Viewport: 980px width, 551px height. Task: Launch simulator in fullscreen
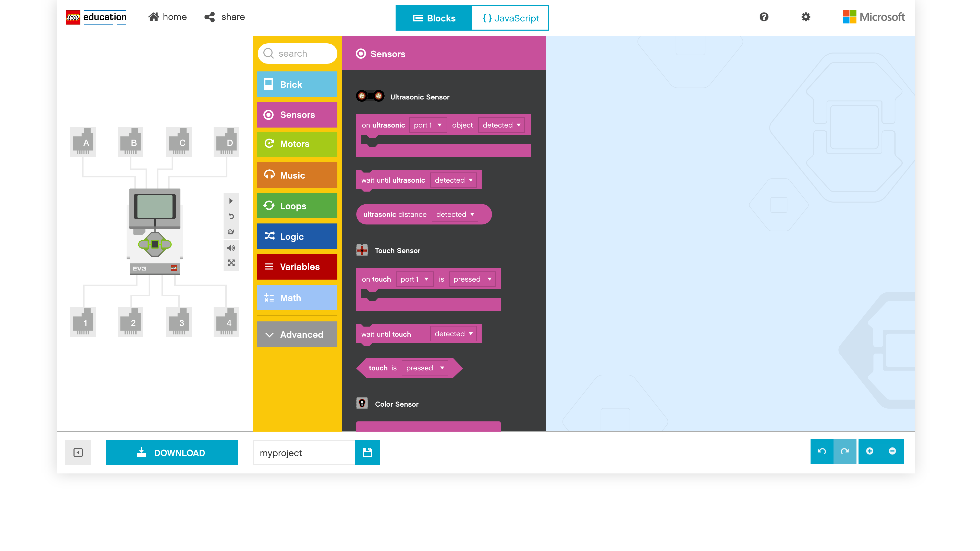coord(230,263)
